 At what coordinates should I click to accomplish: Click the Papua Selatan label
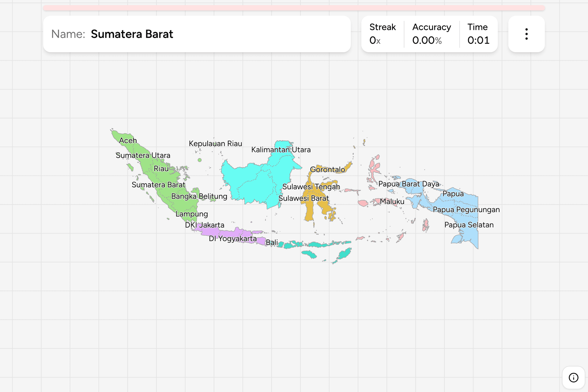[469, 225]
